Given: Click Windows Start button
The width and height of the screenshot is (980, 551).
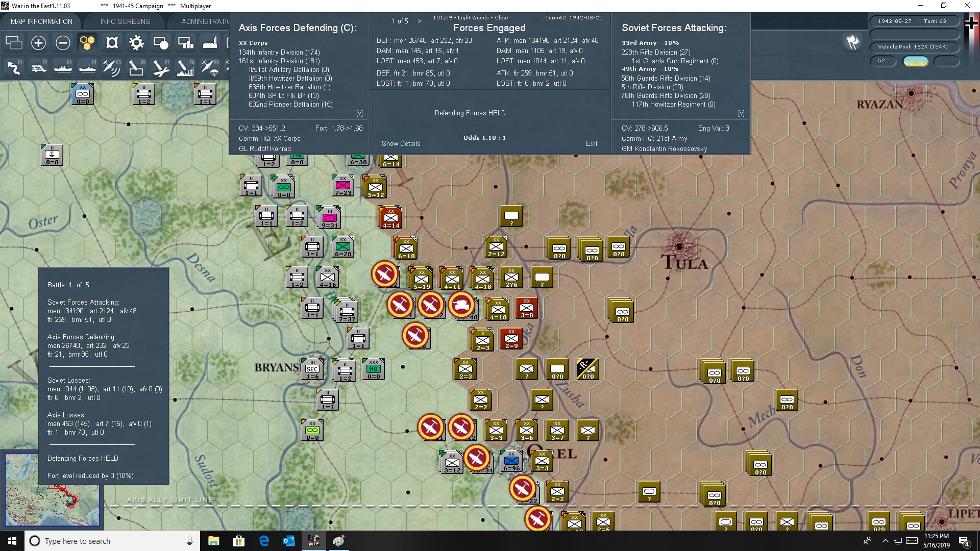Looking at the screenshot, I should pos(12,541).
